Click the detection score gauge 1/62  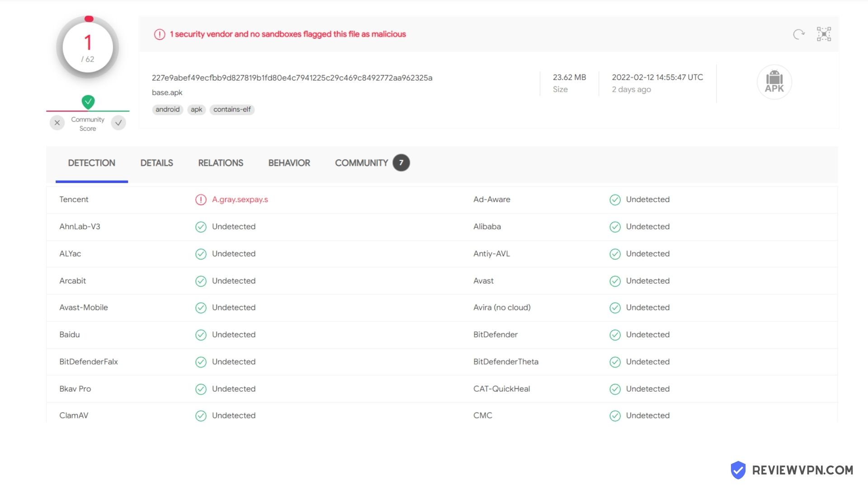point(88,47)
